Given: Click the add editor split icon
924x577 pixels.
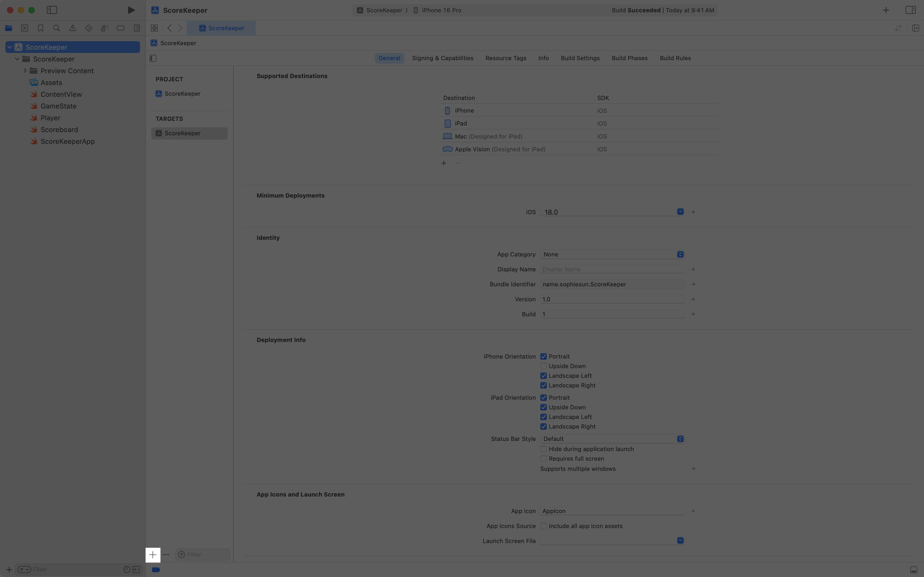Looking at the screenshot, I should (x=916, y=28).
